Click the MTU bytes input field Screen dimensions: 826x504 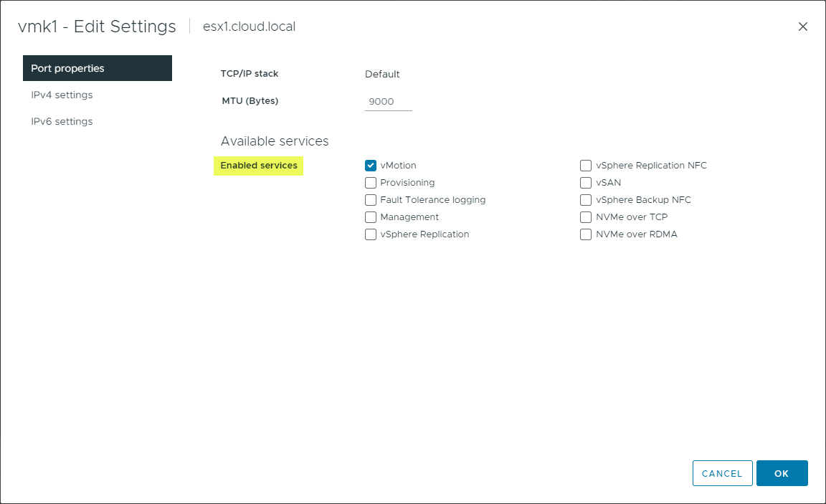[x=388, y=101]
